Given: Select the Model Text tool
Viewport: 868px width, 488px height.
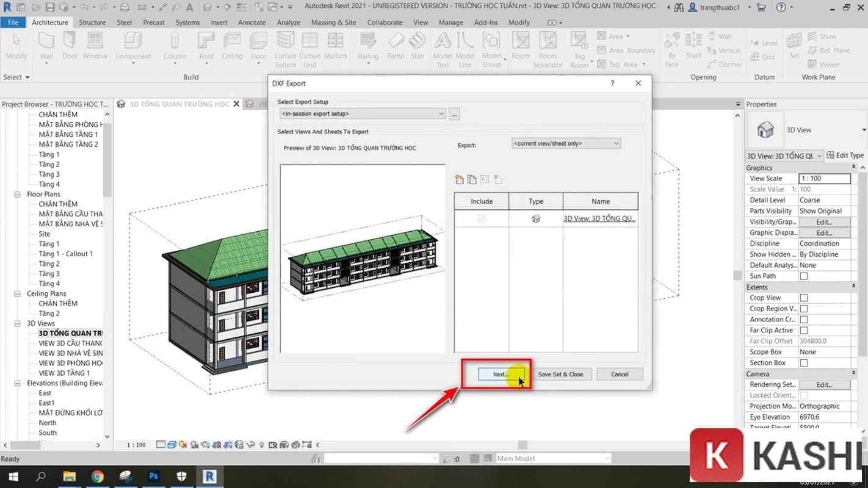Looking at the screenshot, I should coord(443,49).
